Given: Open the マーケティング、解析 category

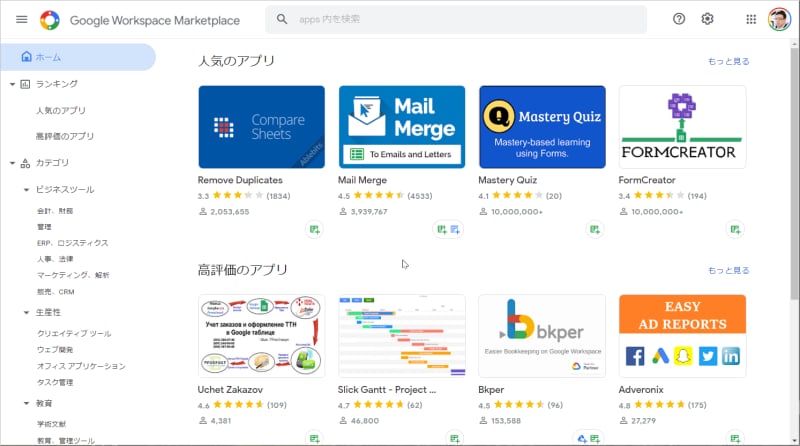Looking at the screenshot, I should 73,275.
